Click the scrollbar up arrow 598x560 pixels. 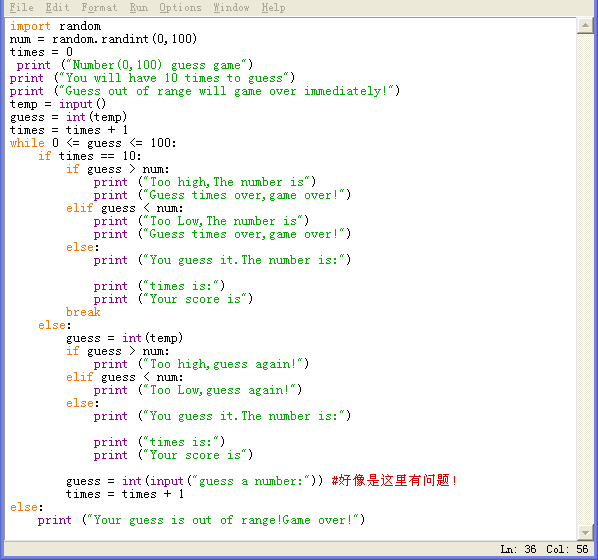pos(585,26)
